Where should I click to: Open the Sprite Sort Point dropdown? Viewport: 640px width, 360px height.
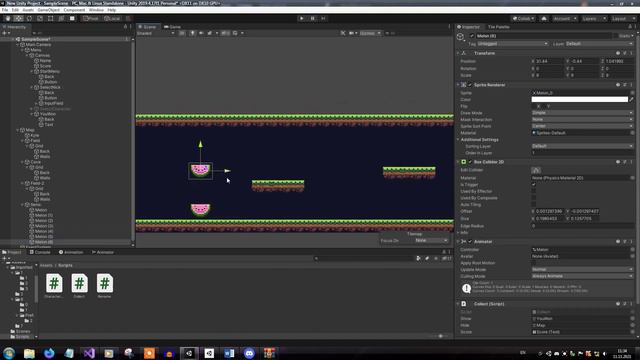(582, 126)
